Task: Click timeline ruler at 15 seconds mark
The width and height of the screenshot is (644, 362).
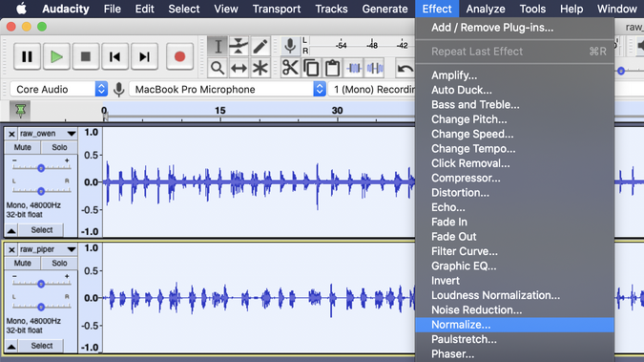Action: 220,111
